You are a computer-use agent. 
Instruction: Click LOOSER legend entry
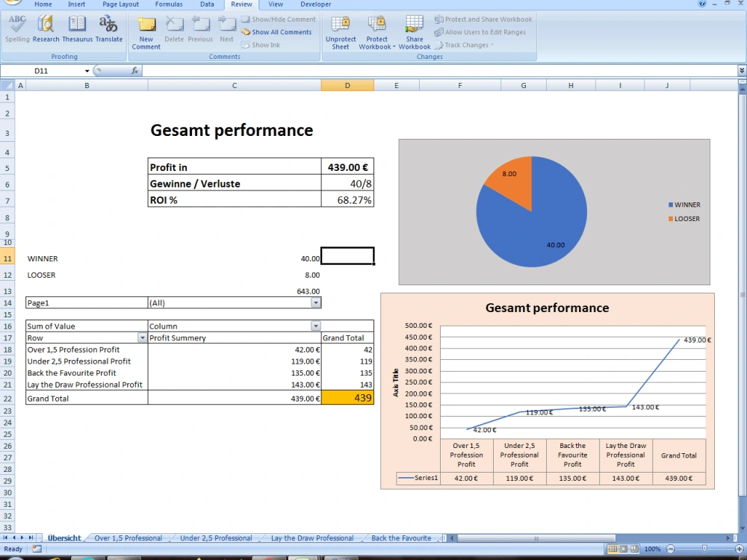pos(684,219)
